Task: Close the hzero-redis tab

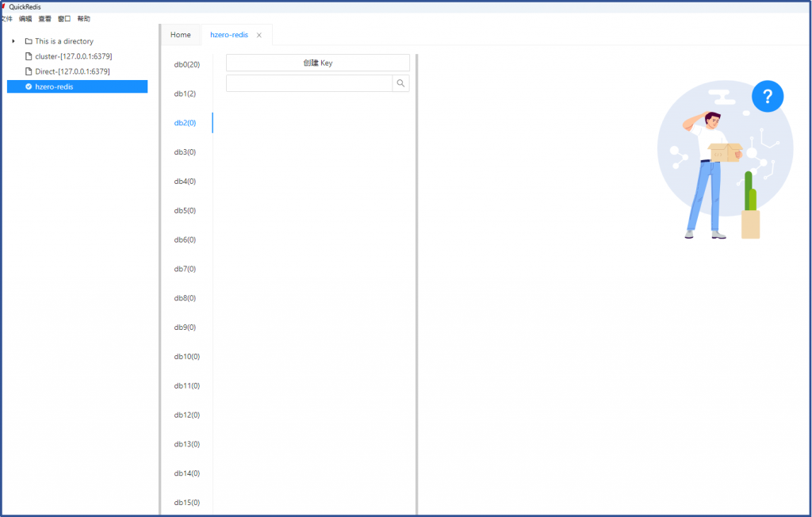Action: [x=259, y=35]
